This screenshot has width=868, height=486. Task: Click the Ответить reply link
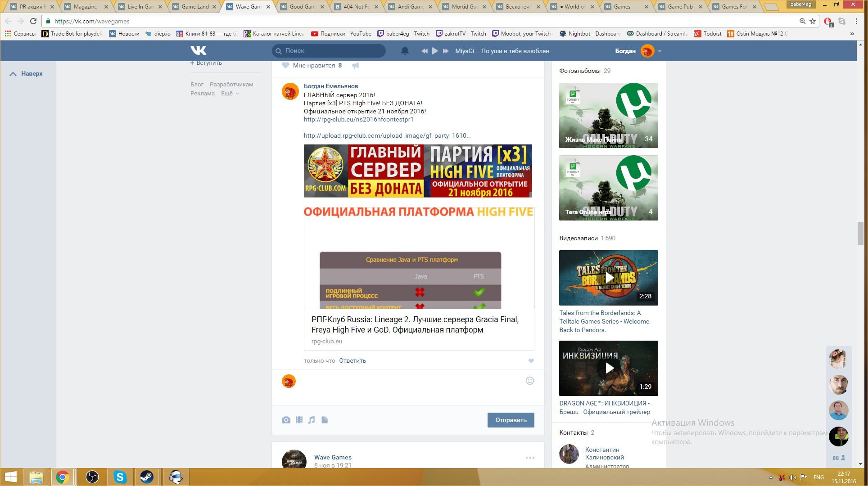[x=352, y=361]
